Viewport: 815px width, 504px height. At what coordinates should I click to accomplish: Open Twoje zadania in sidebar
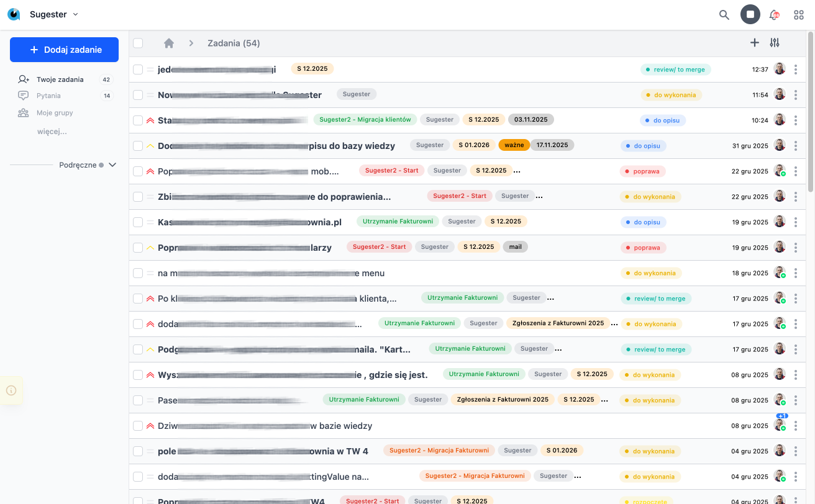click(x=60, y=79)
